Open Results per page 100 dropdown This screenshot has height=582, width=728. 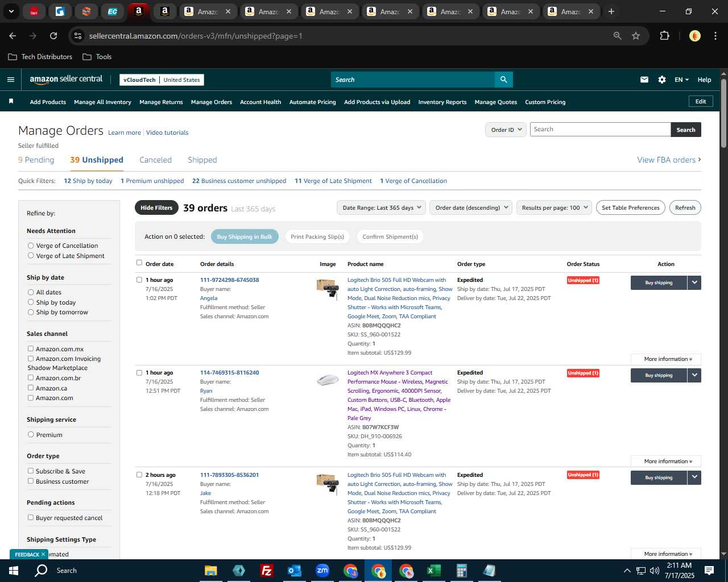[x=555, y=207]
